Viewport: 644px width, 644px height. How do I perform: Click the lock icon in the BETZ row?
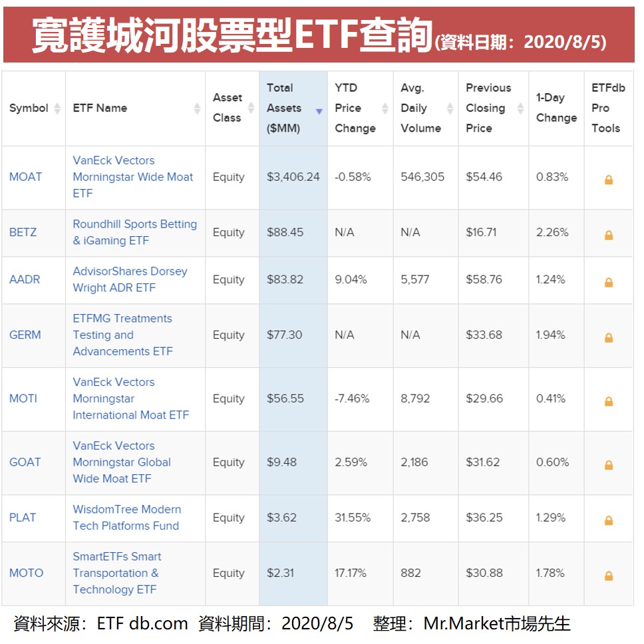click(x=608, y=235)
